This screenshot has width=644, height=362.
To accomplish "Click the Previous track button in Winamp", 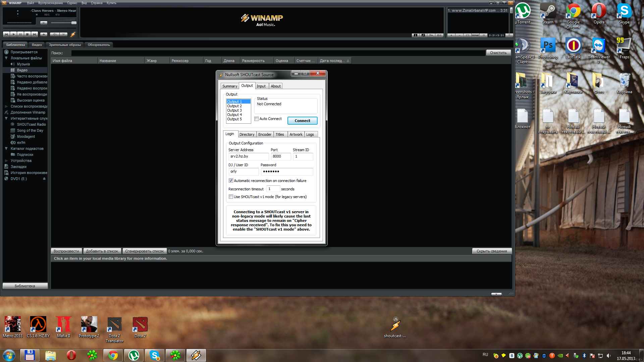I will click(x=6, y=34).
